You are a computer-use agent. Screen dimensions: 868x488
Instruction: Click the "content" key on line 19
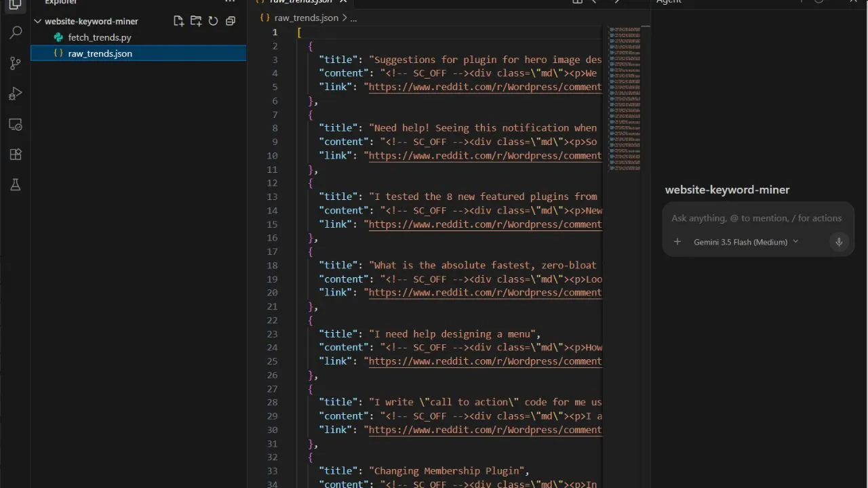(344, 279)
